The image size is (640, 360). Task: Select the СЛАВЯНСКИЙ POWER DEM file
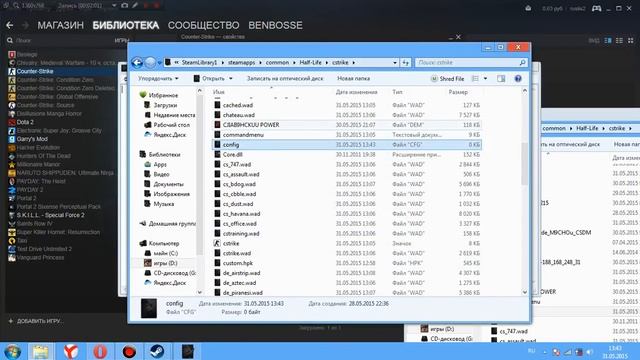click(x=347, y=125)
